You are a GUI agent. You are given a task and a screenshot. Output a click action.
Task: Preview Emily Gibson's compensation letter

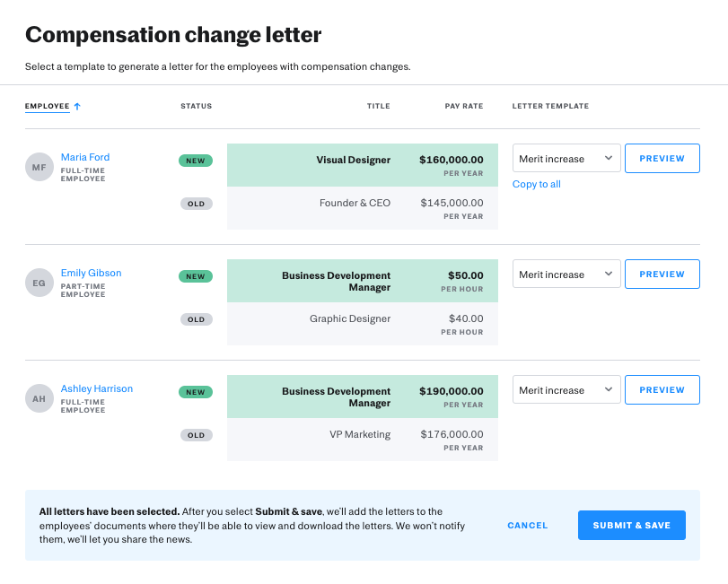662,275
